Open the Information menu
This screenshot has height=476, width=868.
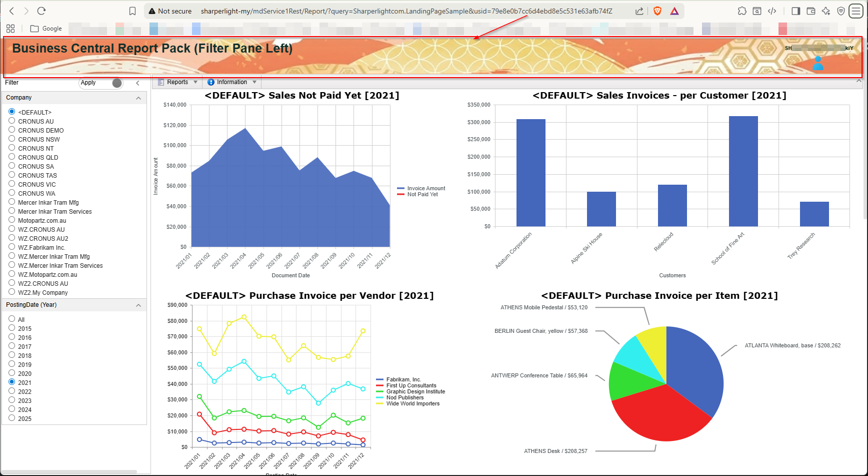pyautogui.click(x=232, y=82)
